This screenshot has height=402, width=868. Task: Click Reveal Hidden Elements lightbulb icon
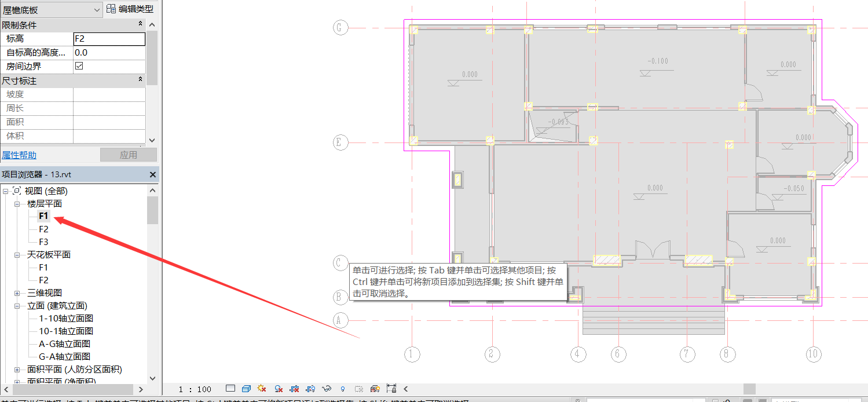pos(343,389)
